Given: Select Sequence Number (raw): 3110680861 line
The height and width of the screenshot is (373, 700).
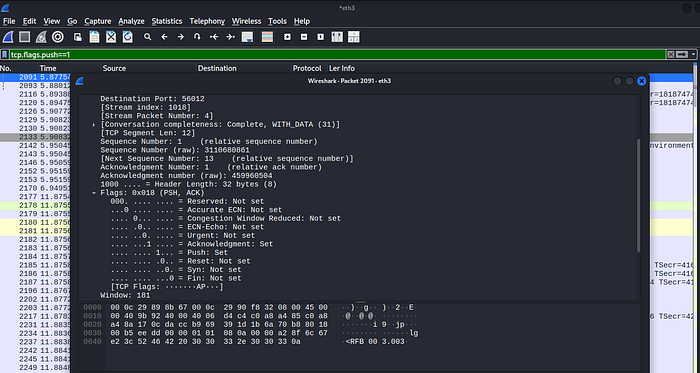Looking at the screenshot, I should (x=175, y=150).
